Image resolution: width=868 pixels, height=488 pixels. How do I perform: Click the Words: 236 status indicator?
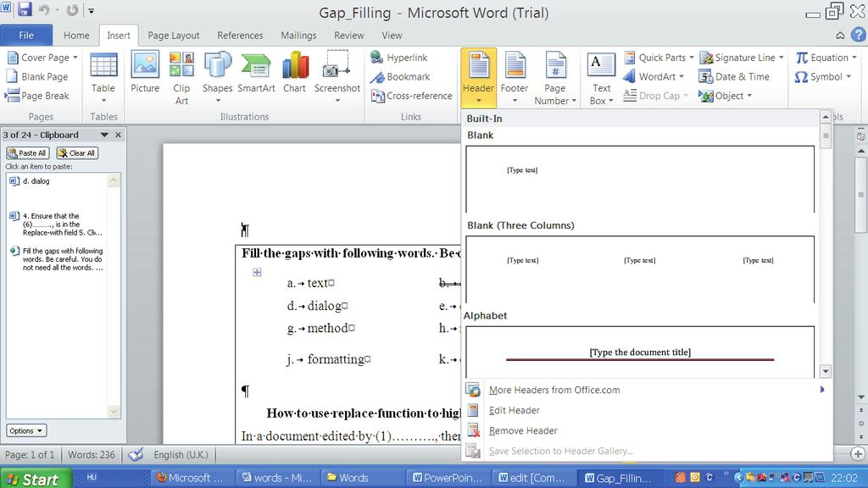point(92,455)
